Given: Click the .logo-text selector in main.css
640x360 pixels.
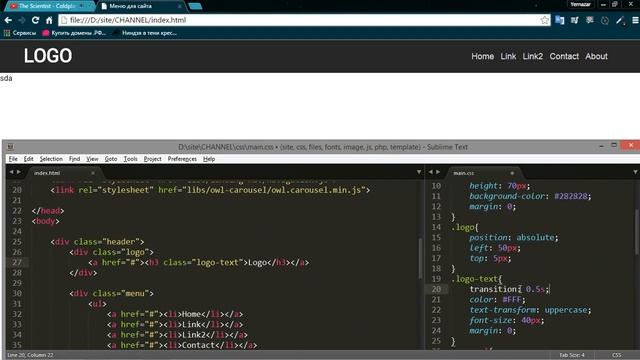Looking at the screenshot, I should point(475,279).
